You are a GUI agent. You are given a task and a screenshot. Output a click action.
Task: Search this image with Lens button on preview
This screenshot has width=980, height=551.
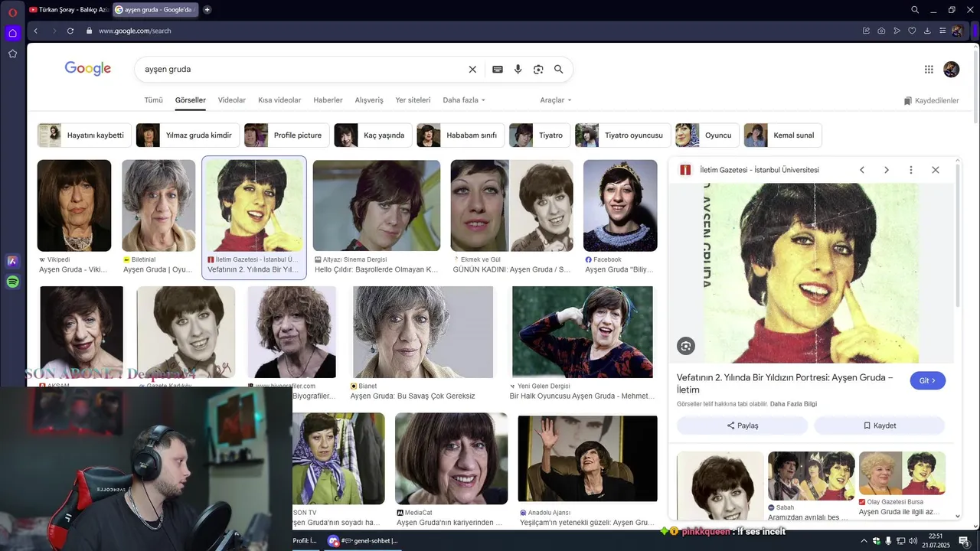pos(686,346)
